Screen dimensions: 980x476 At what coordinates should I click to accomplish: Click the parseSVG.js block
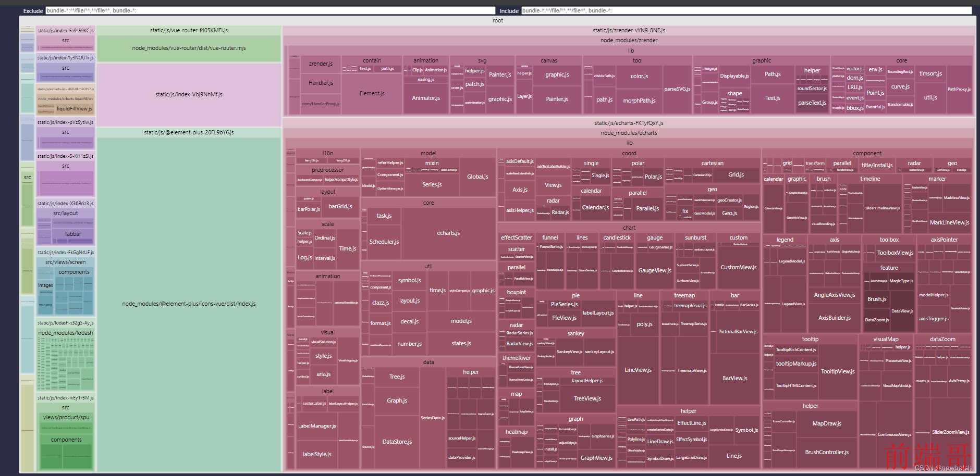pos(677,90)
